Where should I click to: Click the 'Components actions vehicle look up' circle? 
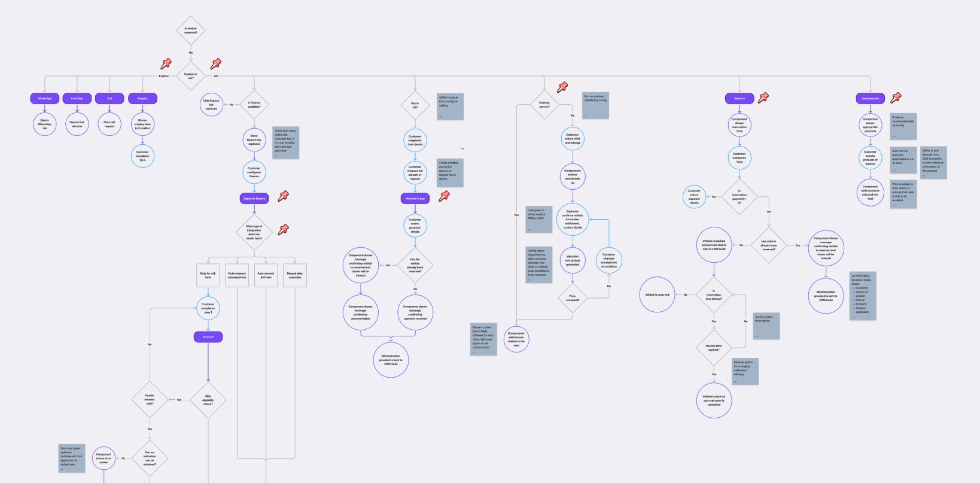tap(573, 177)
